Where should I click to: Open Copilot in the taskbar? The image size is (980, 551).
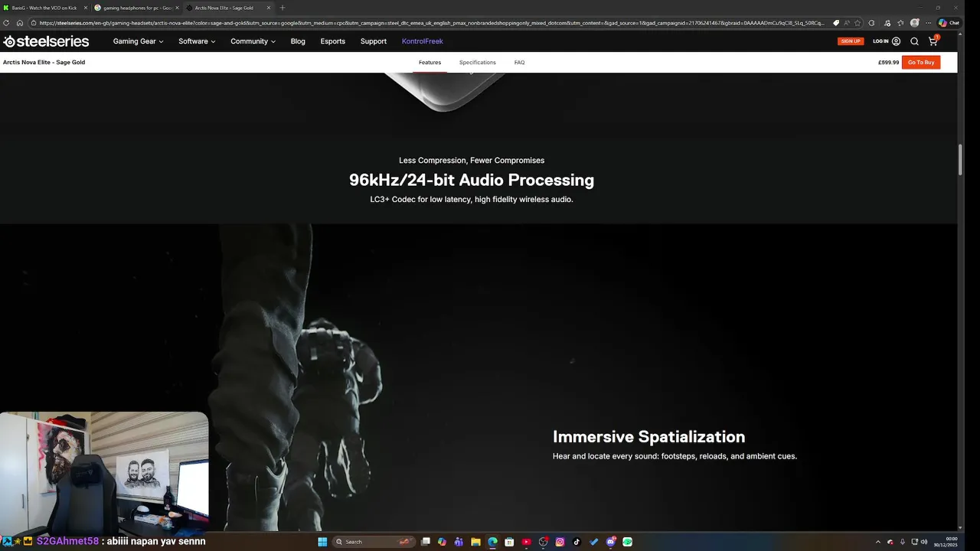pos(442,542)
